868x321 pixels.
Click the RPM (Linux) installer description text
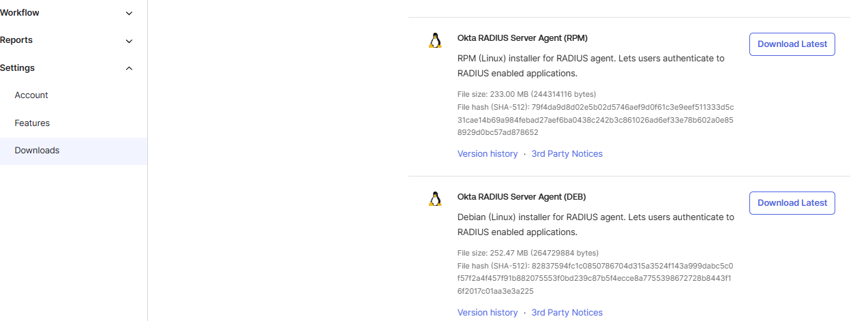[590, 66]
